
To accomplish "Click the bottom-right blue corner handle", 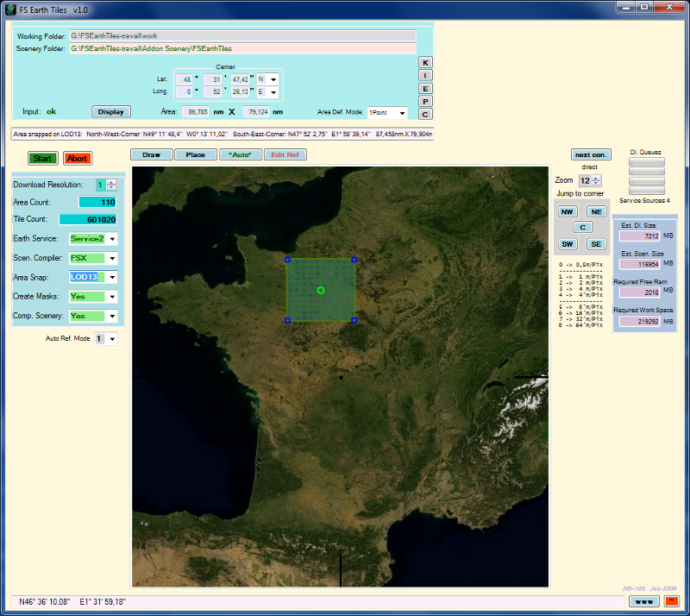I will 354,320.
